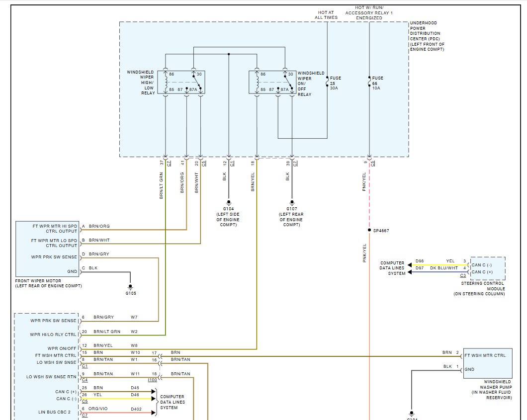Image resolution: width=527 pixels, height=420 pixels.
Task: Click the W10 circuit code
Action: coord(135,352)
